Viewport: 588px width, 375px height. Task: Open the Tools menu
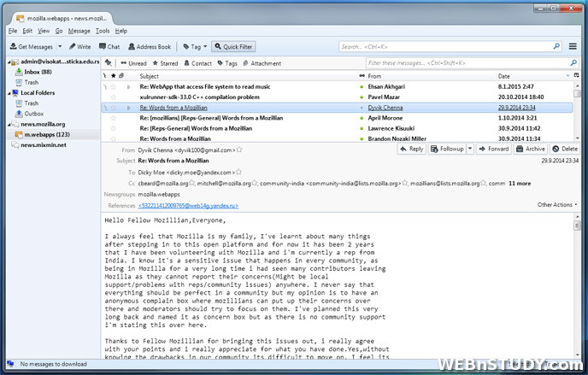point(103,31)
